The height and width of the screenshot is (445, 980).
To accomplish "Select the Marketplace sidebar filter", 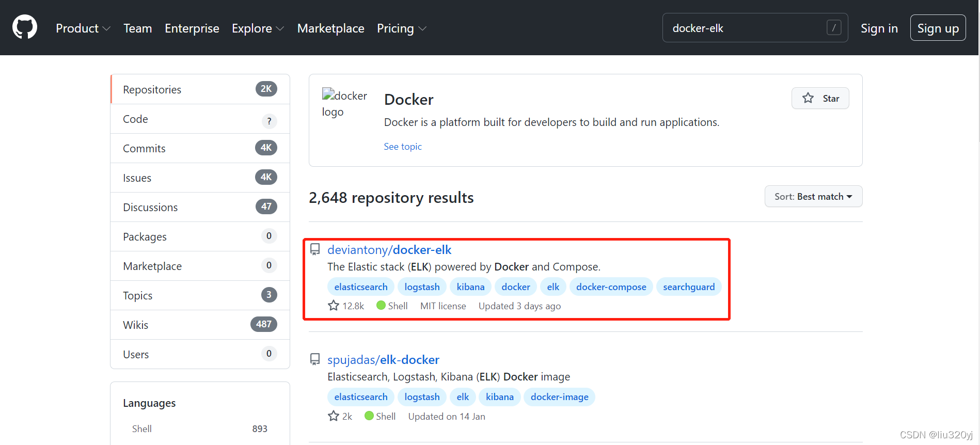I will [200, 266].
